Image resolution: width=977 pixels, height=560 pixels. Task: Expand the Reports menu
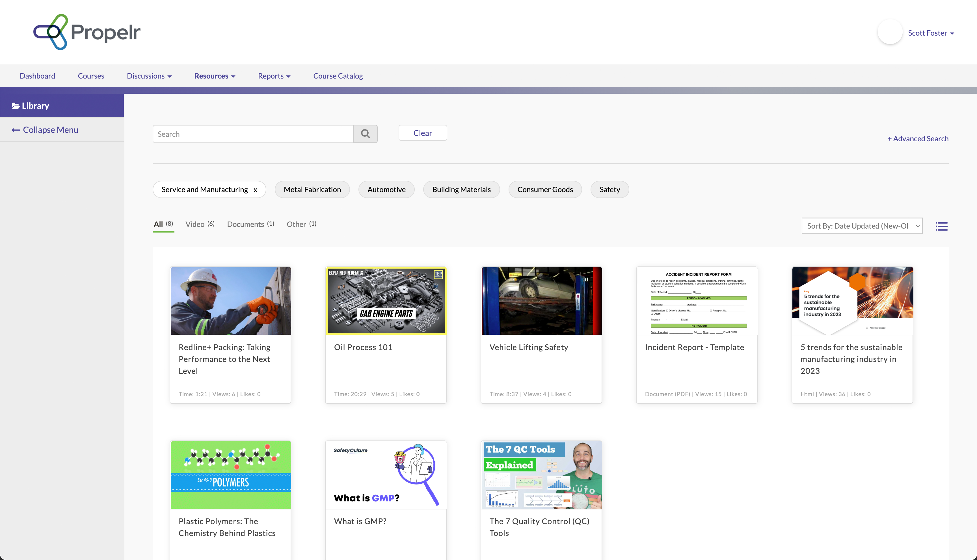tap(274, 76)
